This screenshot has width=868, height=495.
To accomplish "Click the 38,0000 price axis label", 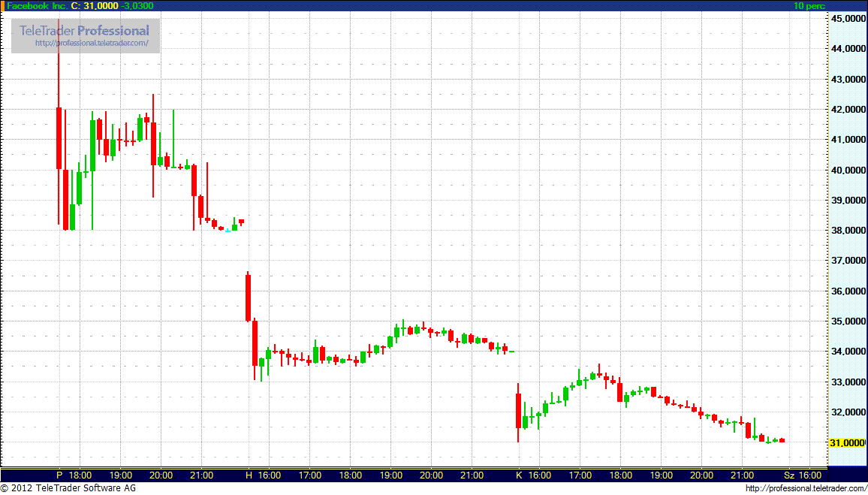I will coord(848,231).
